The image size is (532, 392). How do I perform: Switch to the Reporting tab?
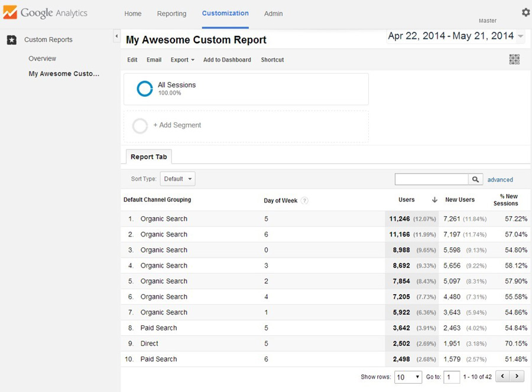(x=171, y=14)
